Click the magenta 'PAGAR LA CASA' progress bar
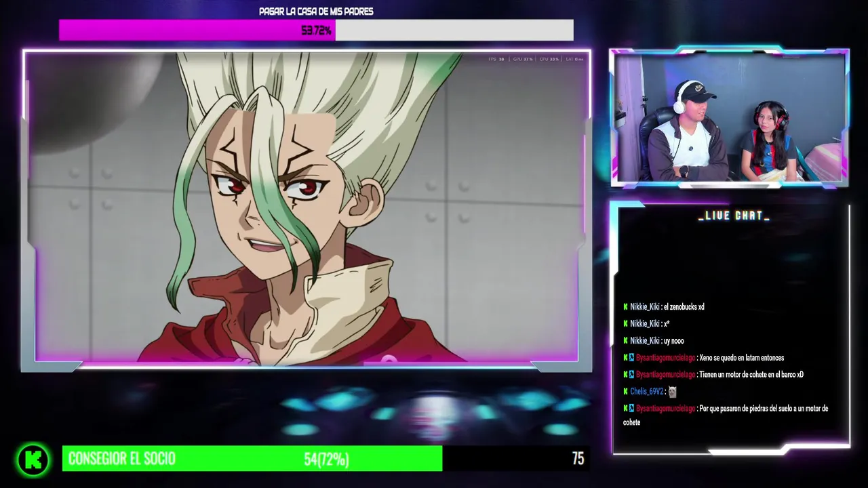868x488 pixels. pyautogui.click(x=316, y=30)
